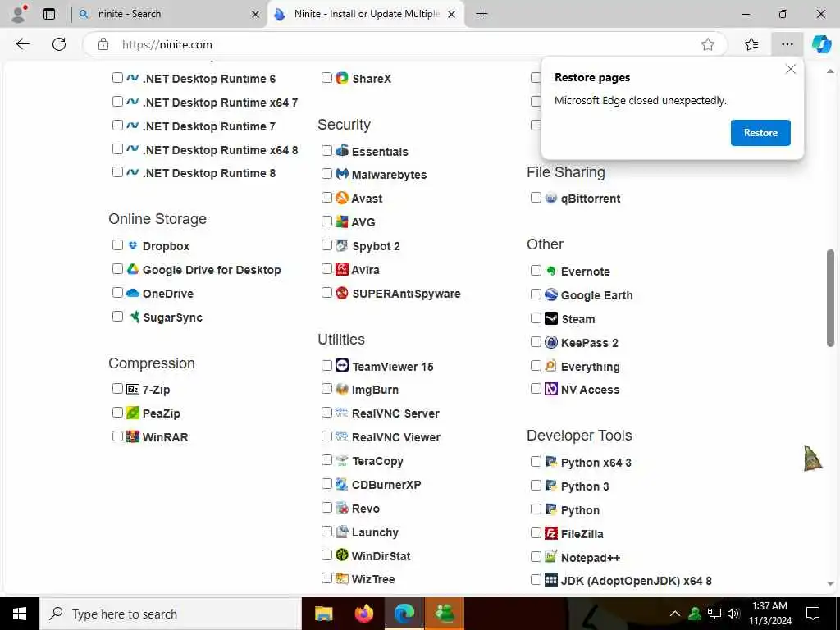Select the Ninite - Install or Update tab
This screenshot has width=840, height=630.
[367, 14]
